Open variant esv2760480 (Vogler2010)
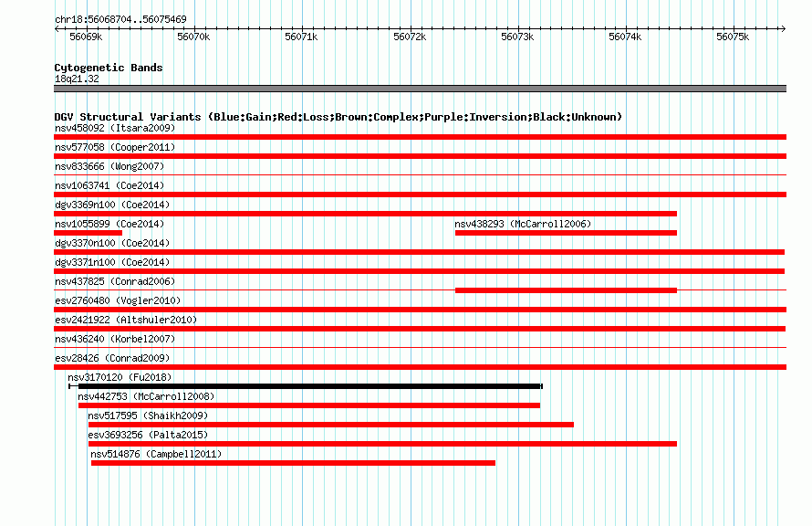Screen dimensions: 812x526 point(118,300)
